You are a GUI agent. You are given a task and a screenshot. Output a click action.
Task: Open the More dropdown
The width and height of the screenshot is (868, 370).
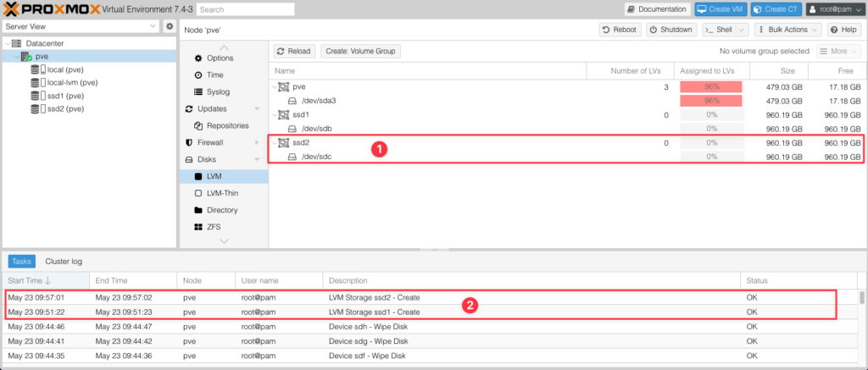click(x=839, y=52)
